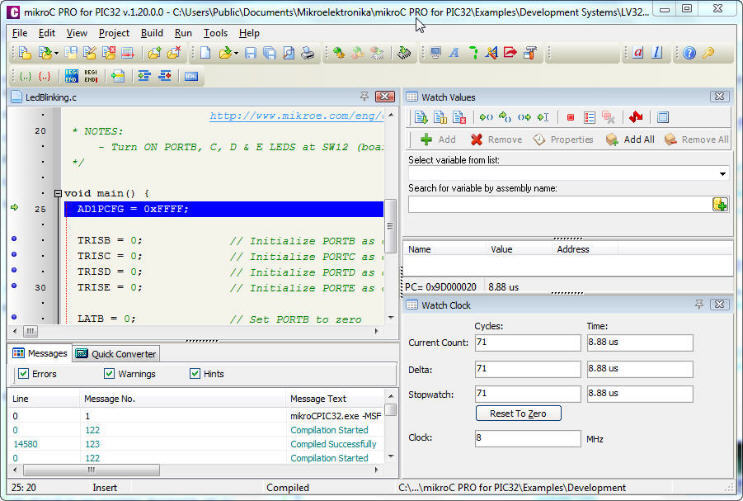Open the Build menu
This screenshot has height=501, width=743.
coord(152,33)
